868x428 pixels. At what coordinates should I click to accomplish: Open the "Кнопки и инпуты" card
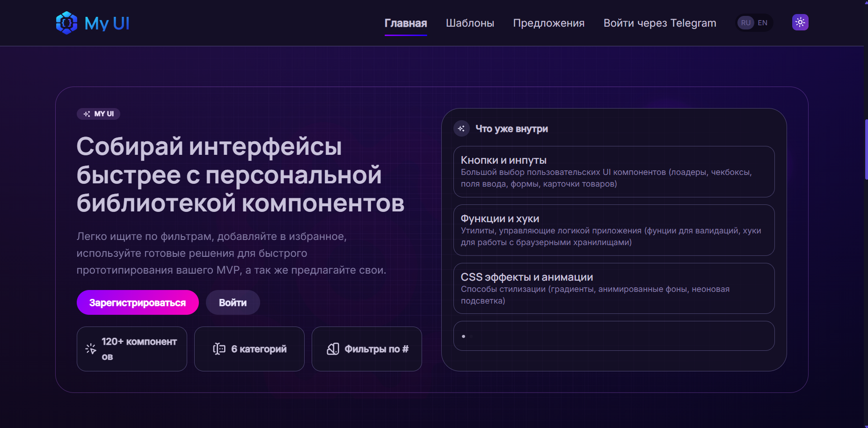tap(614, 172)
